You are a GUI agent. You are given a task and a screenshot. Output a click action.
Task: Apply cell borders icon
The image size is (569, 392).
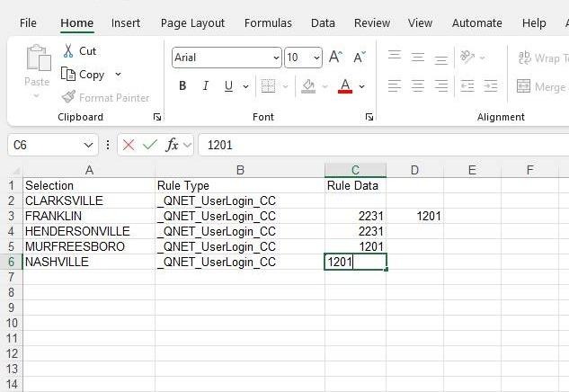click(x=268, y=86)
